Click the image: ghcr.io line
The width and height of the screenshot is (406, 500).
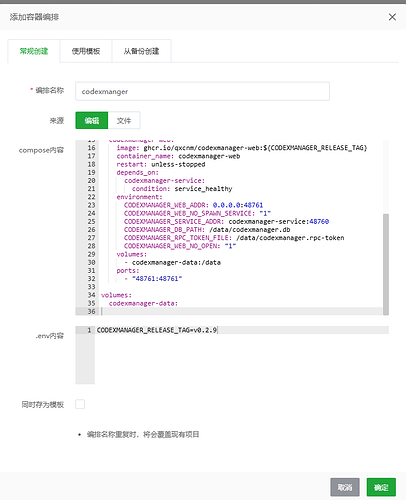point(242,148)
